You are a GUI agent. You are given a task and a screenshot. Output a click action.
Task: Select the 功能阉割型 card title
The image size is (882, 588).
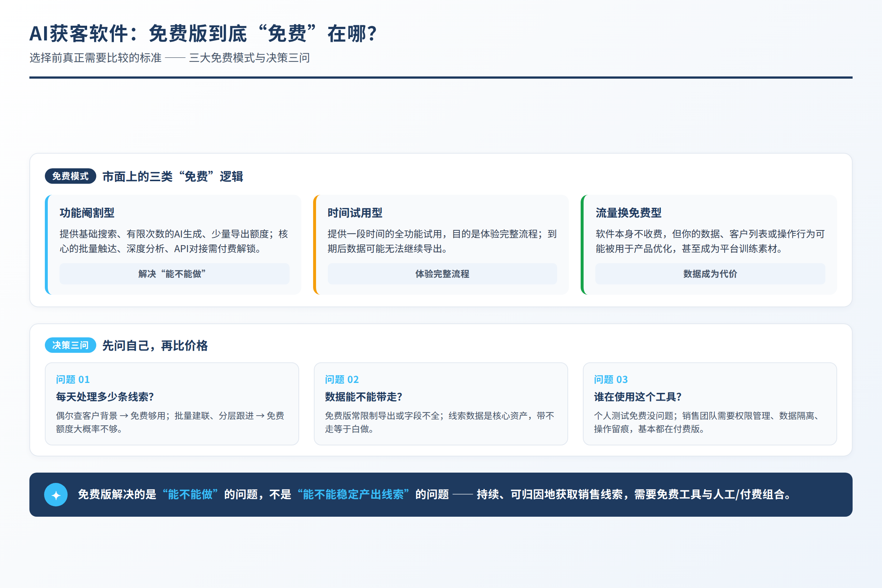coord(87,213)
